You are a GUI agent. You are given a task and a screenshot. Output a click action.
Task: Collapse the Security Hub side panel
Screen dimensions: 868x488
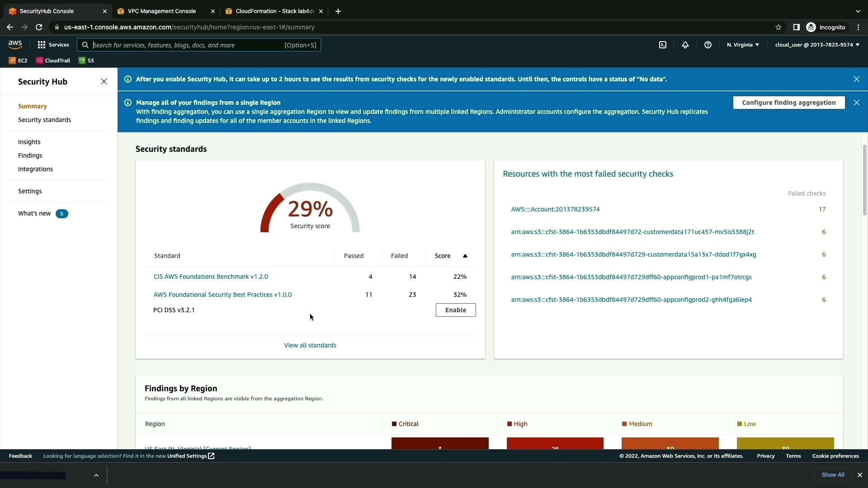[104, 81]
